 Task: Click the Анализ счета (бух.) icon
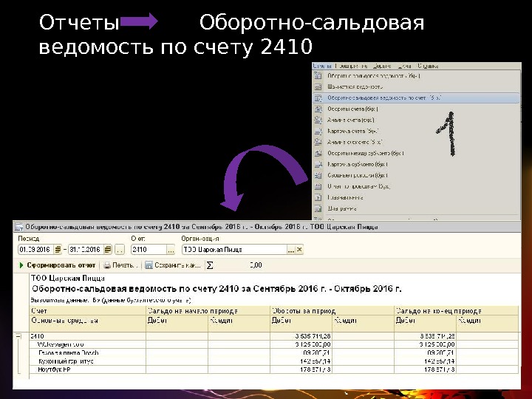[318, 120]
